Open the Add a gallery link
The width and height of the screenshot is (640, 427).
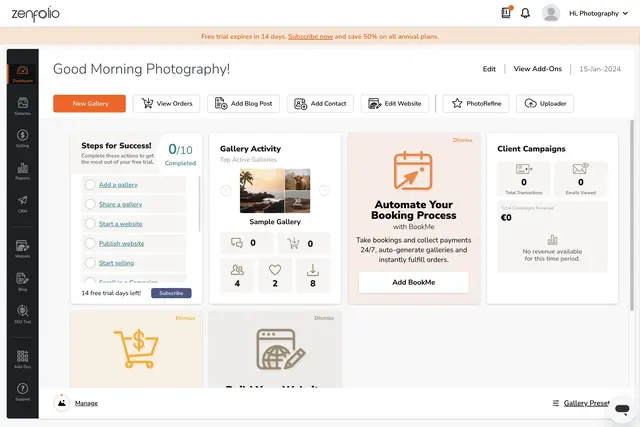point(118,185)
